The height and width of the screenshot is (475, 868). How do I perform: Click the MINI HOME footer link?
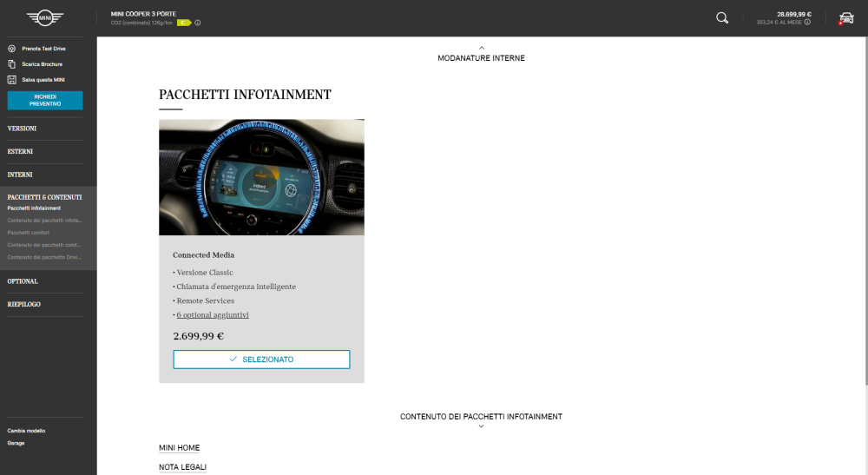pos(180,448)
